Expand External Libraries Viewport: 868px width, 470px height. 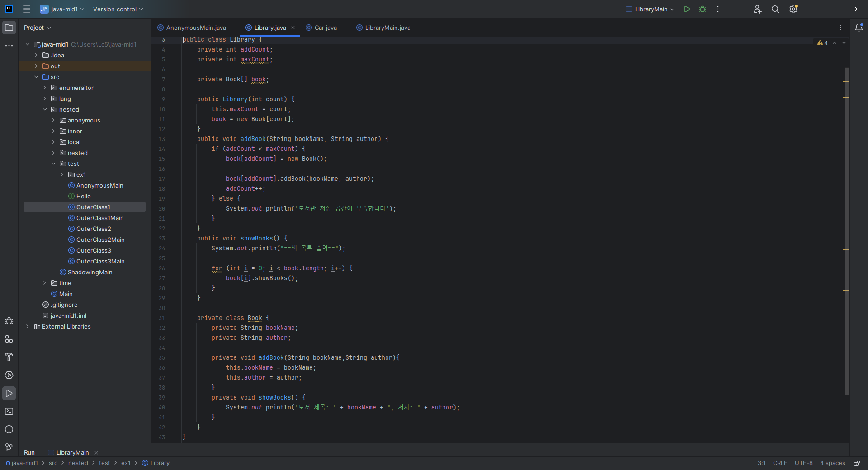click(x=28, y=326)
